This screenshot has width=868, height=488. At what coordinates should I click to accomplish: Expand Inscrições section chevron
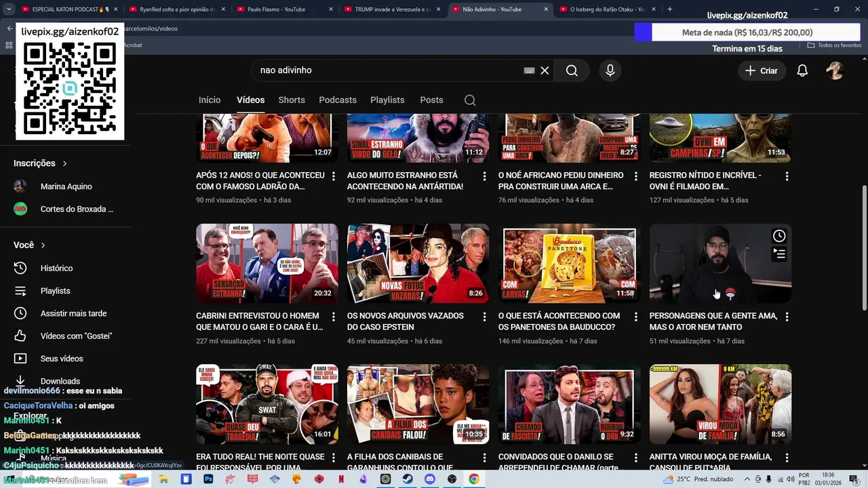coord(65,163)
